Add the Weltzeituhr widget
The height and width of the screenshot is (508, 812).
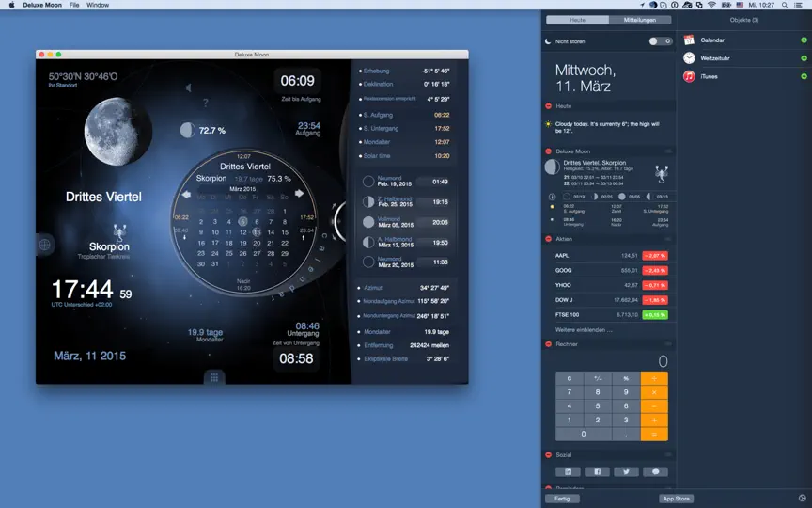pyautogui.click(x=804, y=58)
